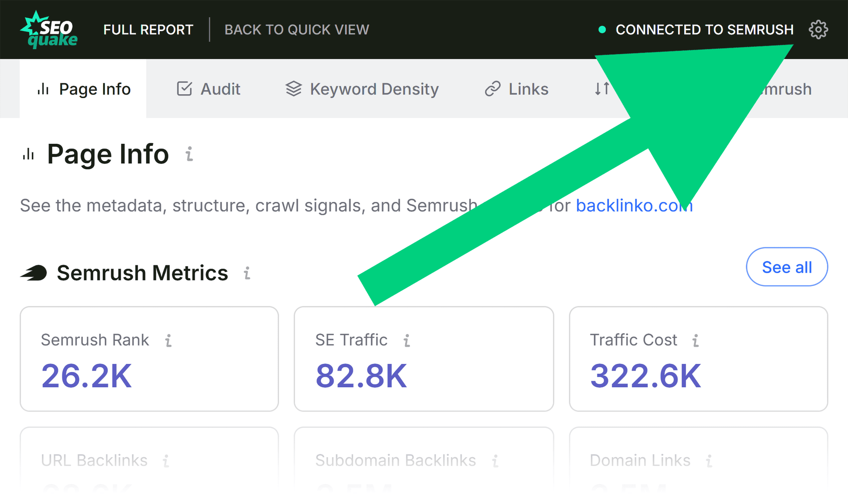The image size is (848, 504).
Task: Click the URL Backlinks label
Action: pos(94,461)
